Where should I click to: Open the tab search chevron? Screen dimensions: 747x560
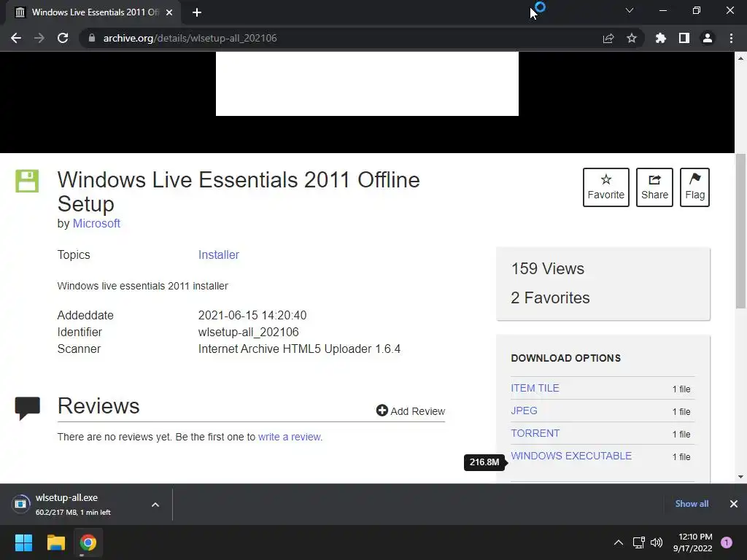click(630, 10)
